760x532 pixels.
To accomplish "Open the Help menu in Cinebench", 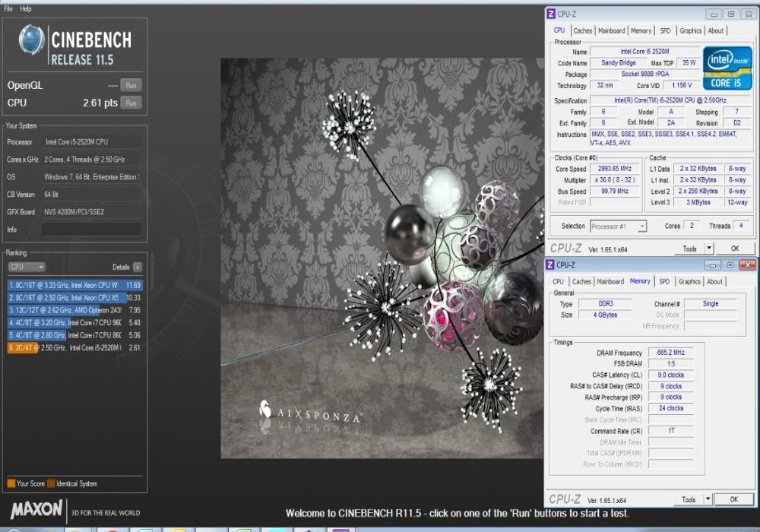I will tap(25, 8).
